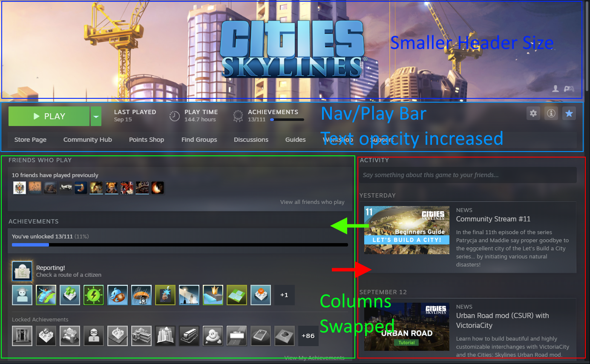
Task: Open Community Stream #11 thumbnail
Action: 407,230
